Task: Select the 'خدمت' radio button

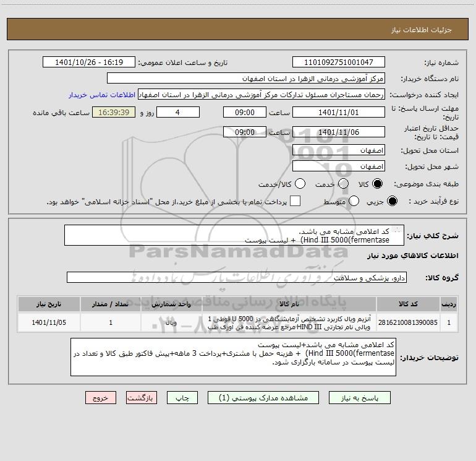Action: [x=343, y=184]
